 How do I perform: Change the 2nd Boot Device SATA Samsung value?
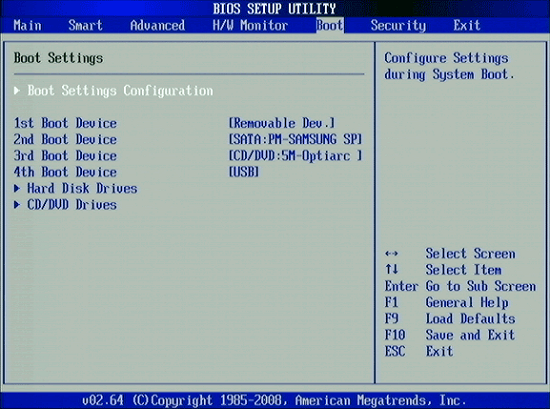click(x=295, y=140)
